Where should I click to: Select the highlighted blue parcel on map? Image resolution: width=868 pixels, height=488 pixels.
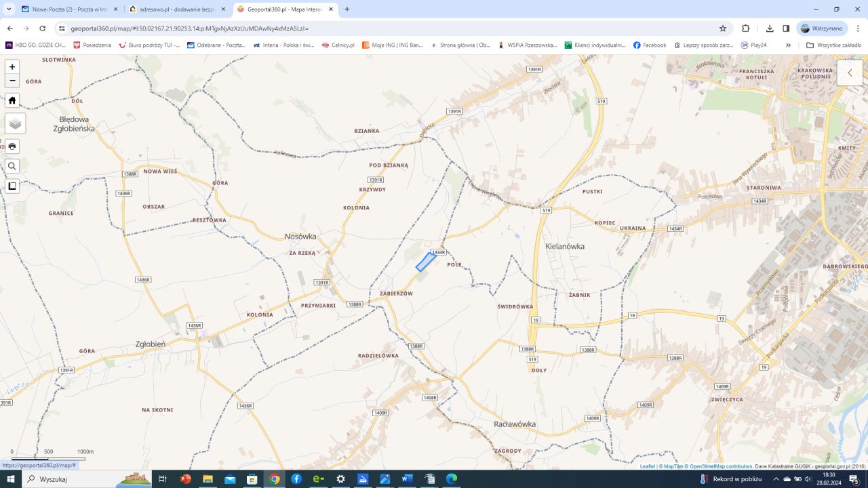point(426,262)
